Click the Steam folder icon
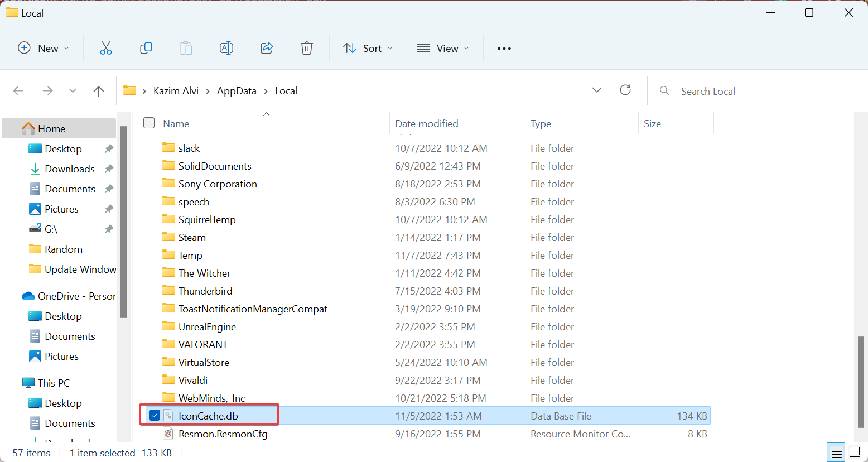Screen dimensions: 868x462 click(168, 237)
